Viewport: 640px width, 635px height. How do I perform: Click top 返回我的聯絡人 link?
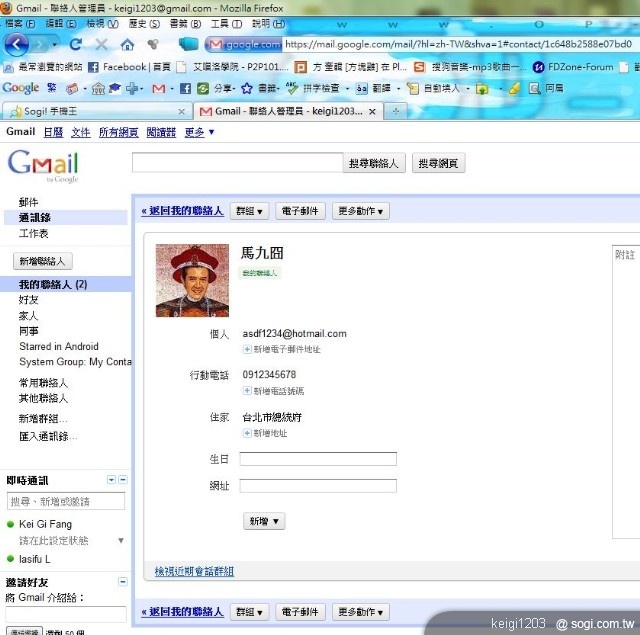182,211
